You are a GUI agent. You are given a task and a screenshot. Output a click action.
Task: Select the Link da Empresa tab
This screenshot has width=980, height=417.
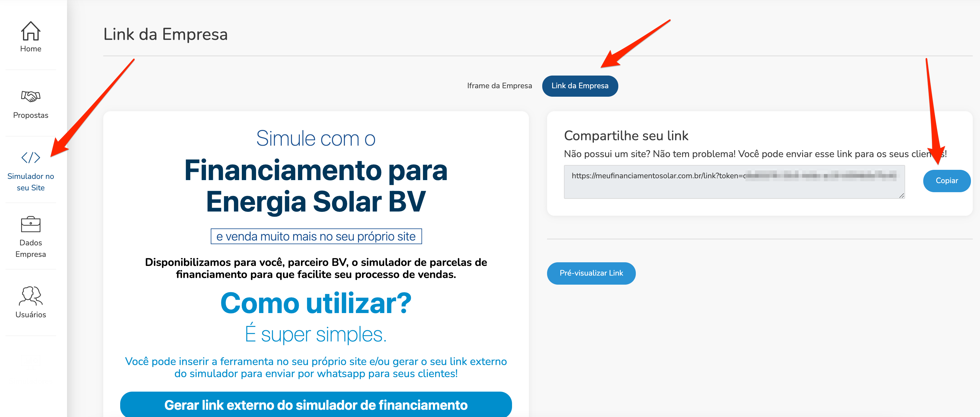coord(580,86)
